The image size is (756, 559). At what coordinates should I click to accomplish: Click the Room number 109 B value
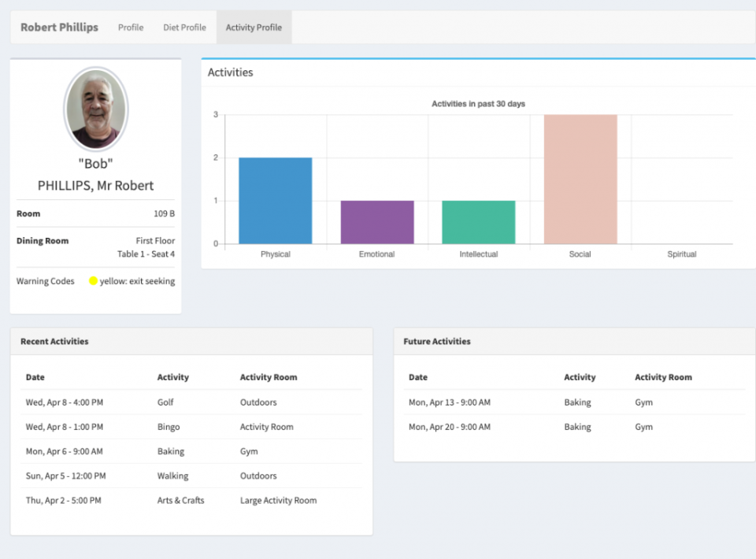click(x=165, y=213)
